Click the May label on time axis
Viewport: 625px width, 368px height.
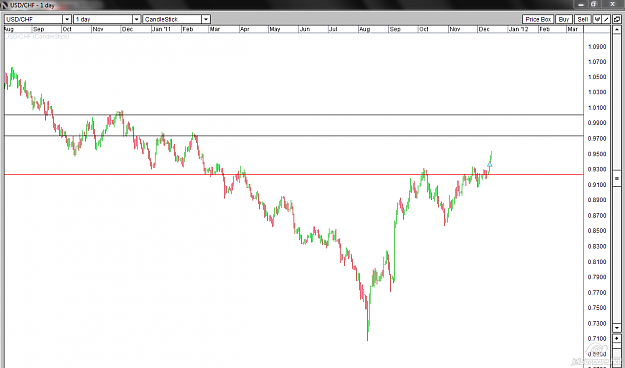(x=275, y=29)
